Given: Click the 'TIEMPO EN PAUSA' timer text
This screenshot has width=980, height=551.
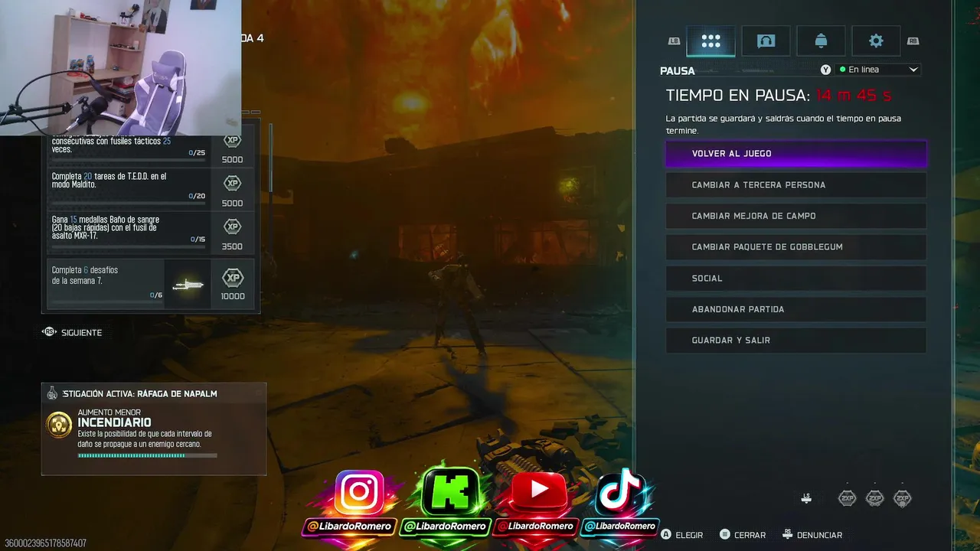Looking at the screenshot, I should click(x=779, y=96).
